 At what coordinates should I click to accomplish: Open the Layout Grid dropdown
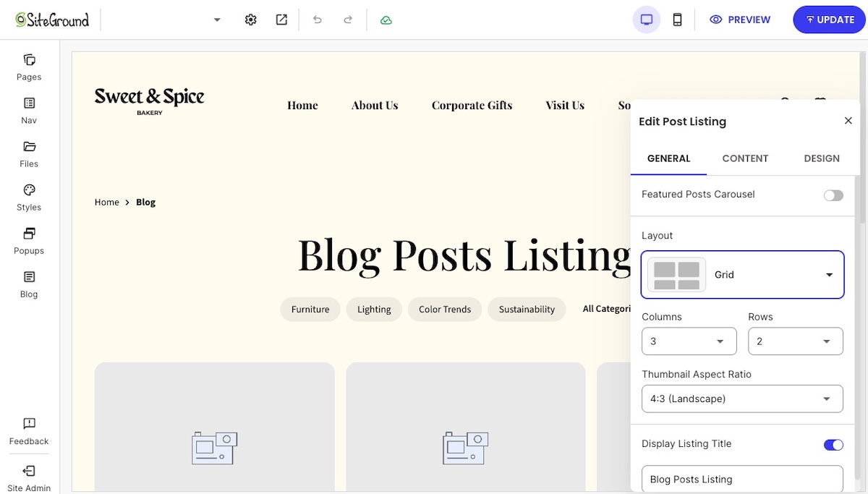tap(742, 275)
